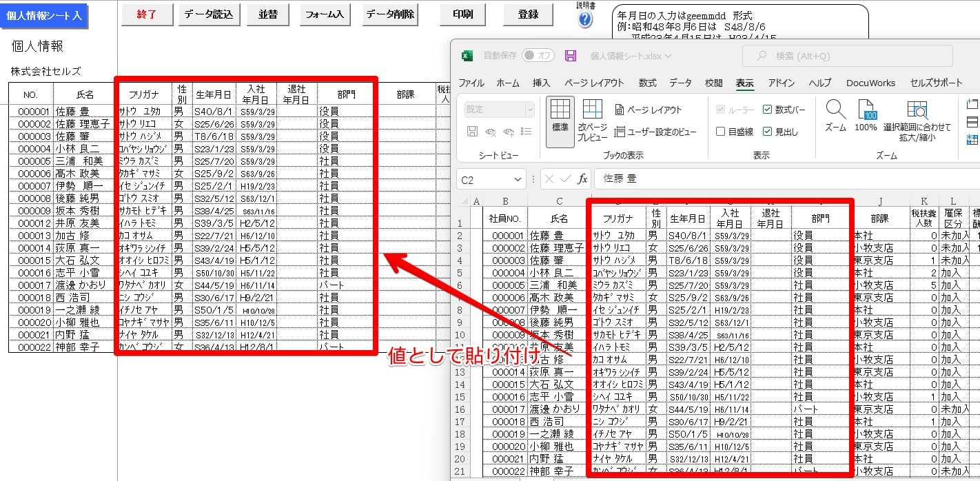The height and width of the screenshot is (481, 980).
Task: Click the new window icon at ribbon right edge
Action: pyautogui.click(x=972, y=105)
